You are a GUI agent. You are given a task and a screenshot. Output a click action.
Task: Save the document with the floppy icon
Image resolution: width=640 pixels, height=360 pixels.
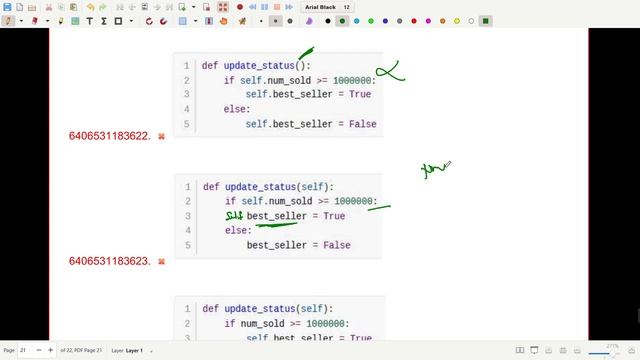point(7,7)
